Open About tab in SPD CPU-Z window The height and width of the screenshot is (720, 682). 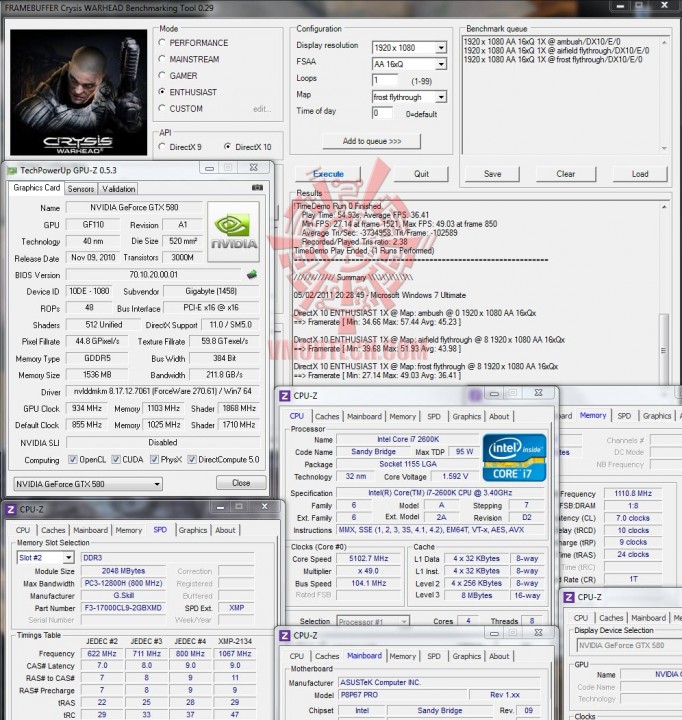(x=225, y=530)
